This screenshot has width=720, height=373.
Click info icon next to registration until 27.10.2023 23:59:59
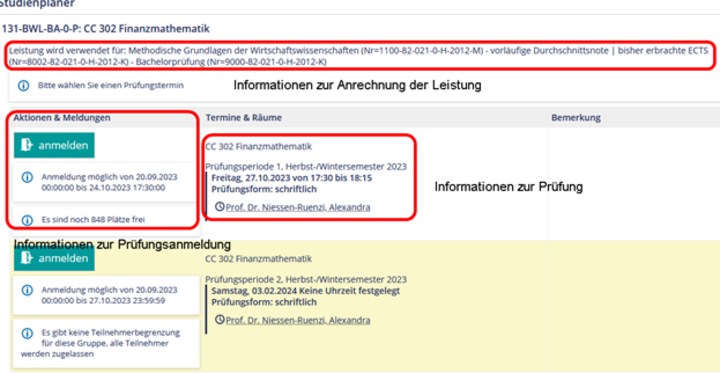[x=27, y=290]
